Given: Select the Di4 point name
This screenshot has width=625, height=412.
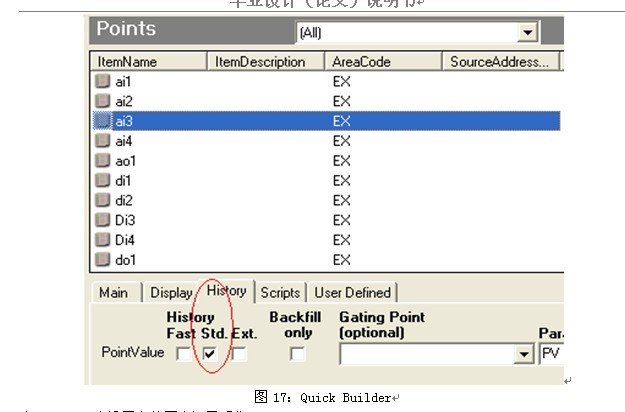Looking at the screenshot, I should [125, 240].
